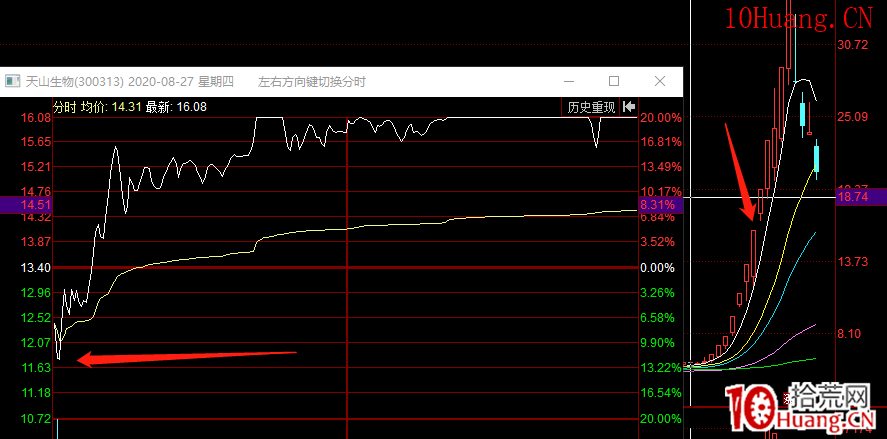Click the window app icon in title bar
887x439 pixels.
(x=13, y=81)
